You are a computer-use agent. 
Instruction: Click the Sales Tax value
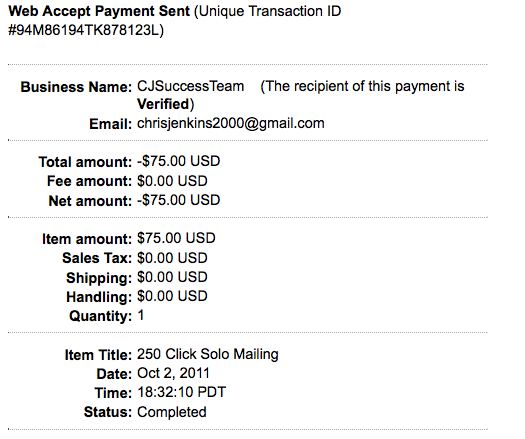(172, 258)
